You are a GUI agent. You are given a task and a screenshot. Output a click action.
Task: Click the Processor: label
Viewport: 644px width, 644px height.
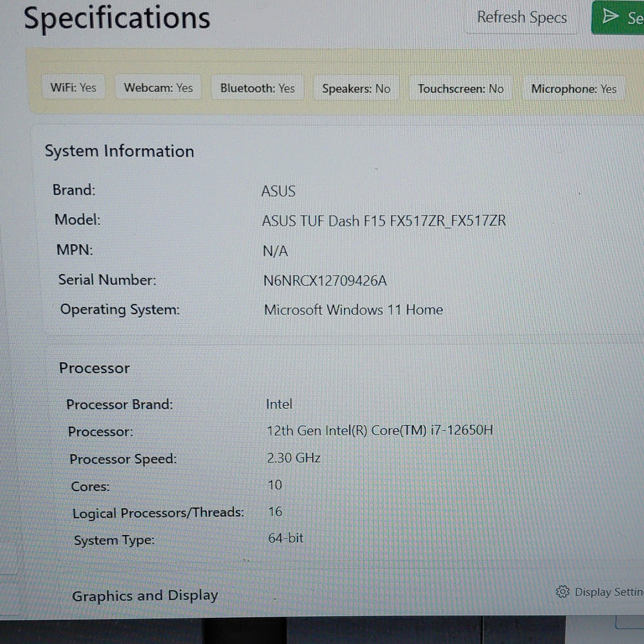pyautogui.click(x=100, y=431)
